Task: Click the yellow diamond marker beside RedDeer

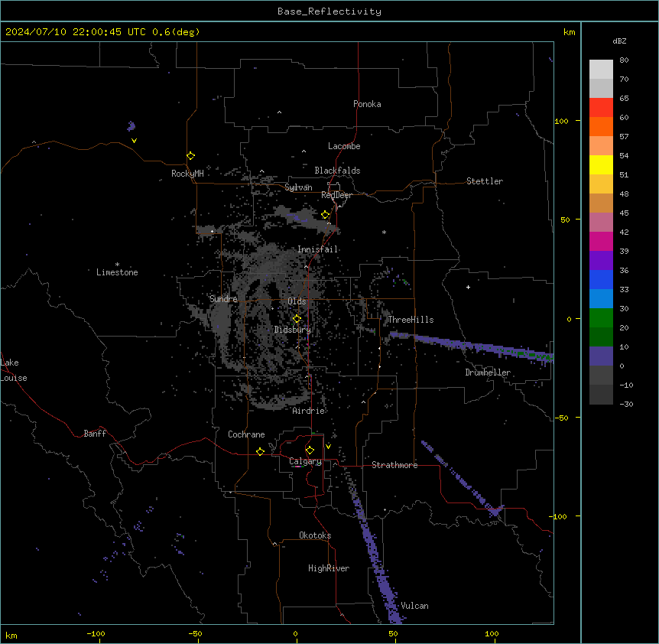Action: (x=326, y=215)
